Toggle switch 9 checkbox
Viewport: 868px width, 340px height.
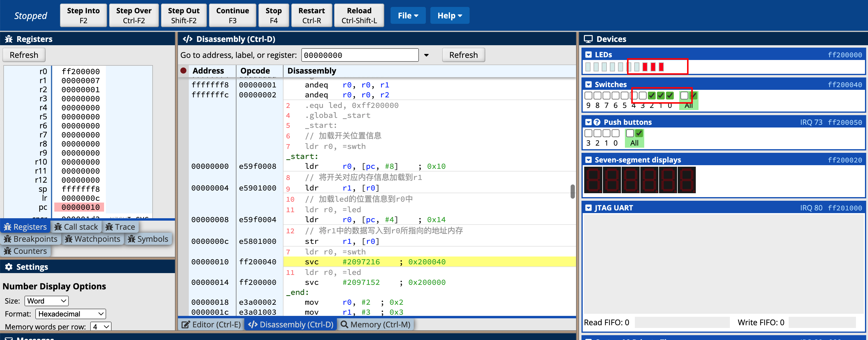coord(588,96)
